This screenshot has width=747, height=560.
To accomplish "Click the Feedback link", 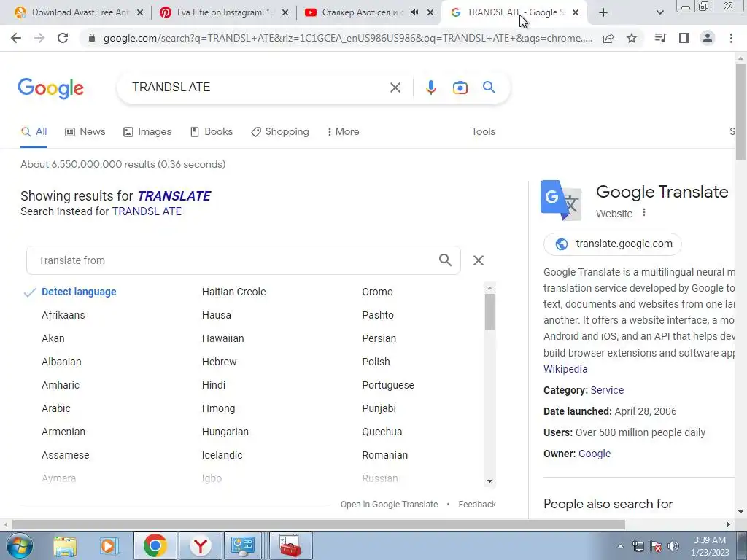I will click(x=477, y=505).
